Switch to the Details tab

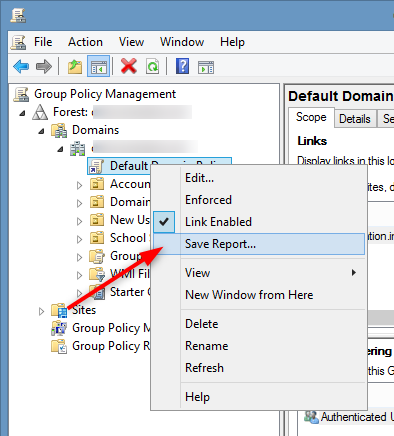tap(355, 119)
